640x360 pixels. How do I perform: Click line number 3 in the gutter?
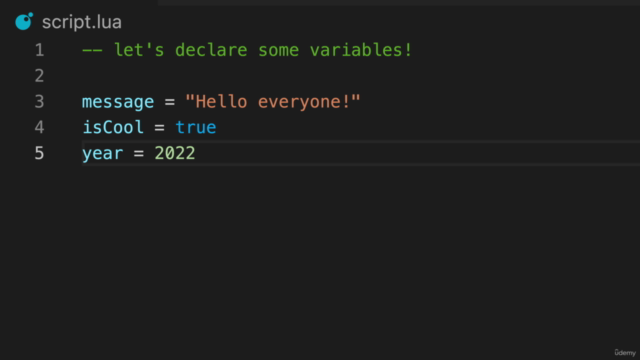coord(39,102)
